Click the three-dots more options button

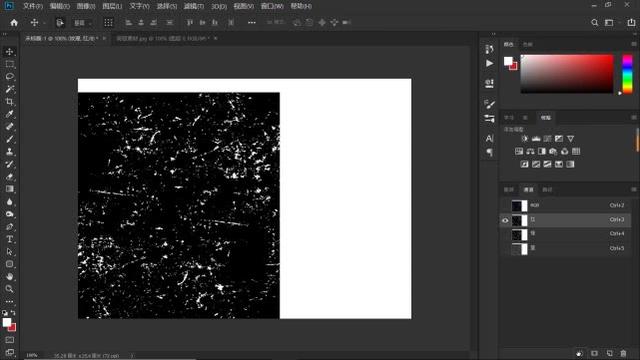(252, 23)
